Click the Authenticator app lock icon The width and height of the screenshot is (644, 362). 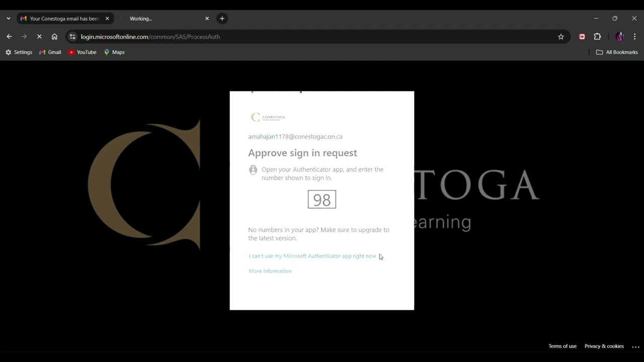point(253,170)
